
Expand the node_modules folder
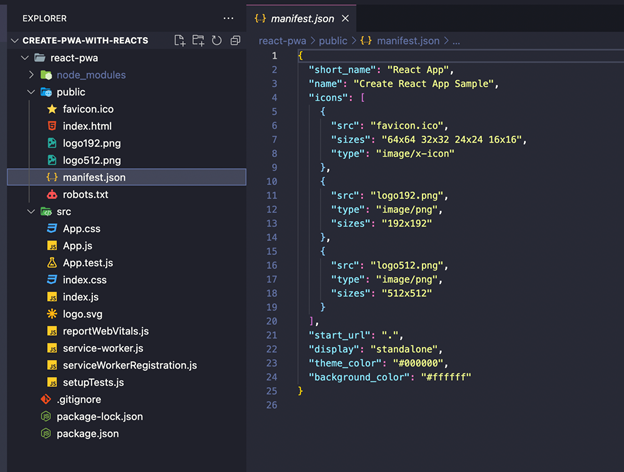(x=32, y=75)
